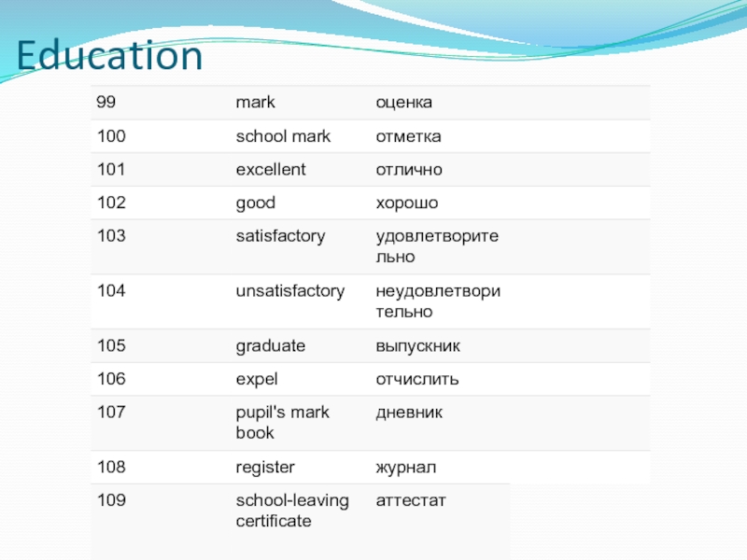Select the 'Education' slide title
This screenshot has width=747, height=560.
(110, 55)
